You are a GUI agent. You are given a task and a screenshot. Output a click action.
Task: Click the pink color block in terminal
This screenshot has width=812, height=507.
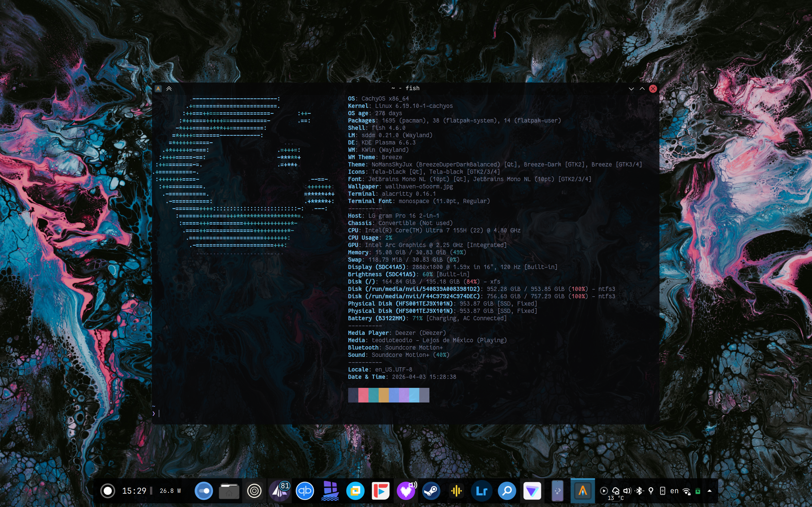[x=363, y=395]
